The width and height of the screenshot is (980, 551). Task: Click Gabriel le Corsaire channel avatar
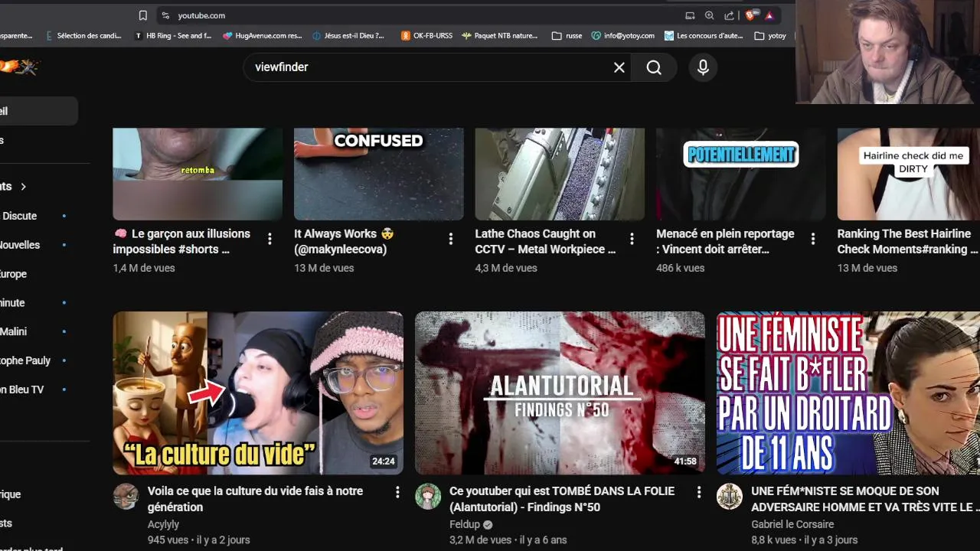click(x=730, y=496)
